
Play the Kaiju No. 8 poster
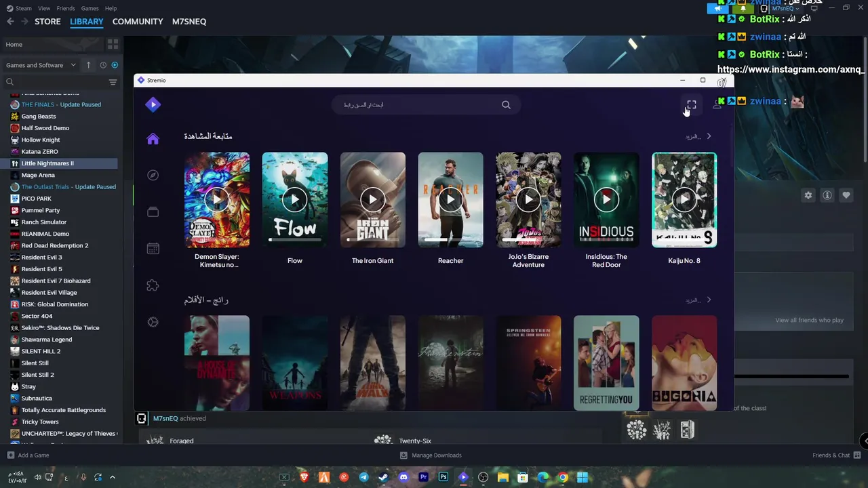tap(684, 200)
